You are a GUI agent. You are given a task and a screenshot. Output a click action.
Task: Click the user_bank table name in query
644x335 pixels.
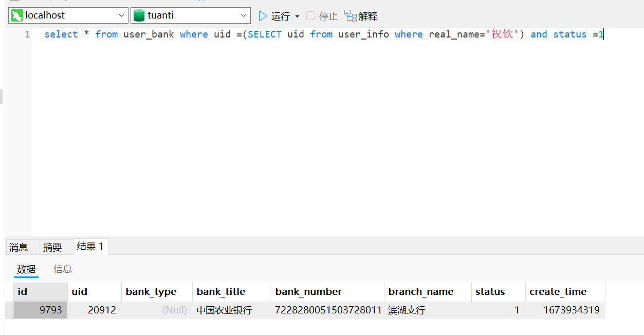pyautogui.click(x=149, y=34)
